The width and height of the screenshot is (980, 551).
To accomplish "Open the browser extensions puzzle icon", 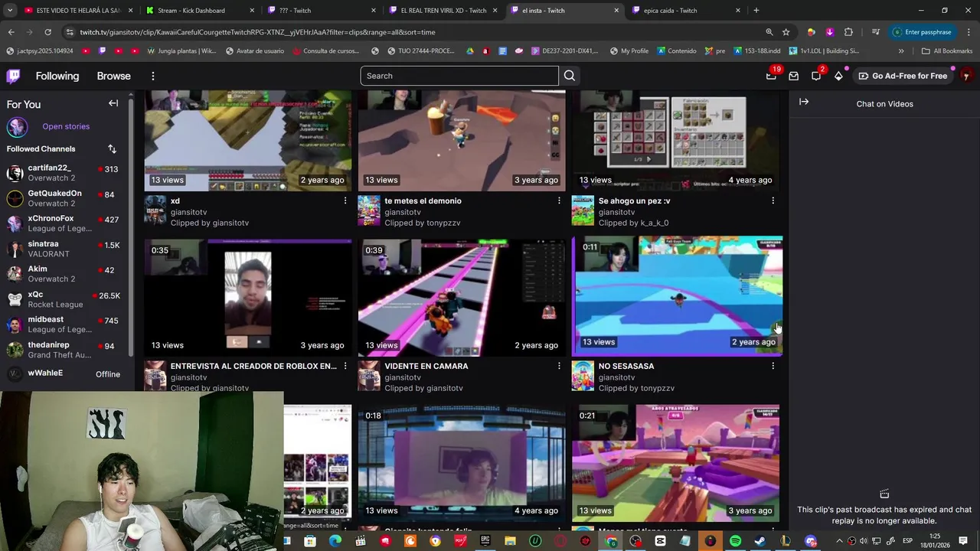I will (848, 32).
